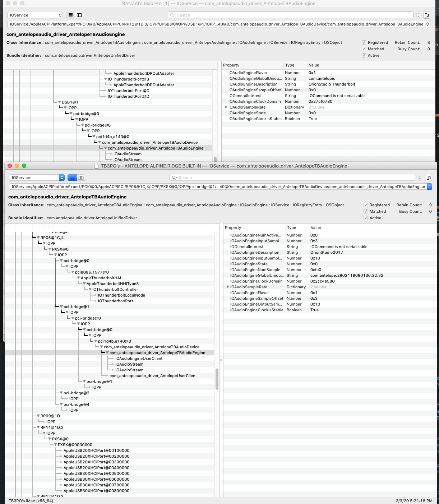Image resolution: width=439 pixels, height=504 pixels.
Task: Click search stepper in BANZAI's Mac Pro window
Action: click(418, 15)
